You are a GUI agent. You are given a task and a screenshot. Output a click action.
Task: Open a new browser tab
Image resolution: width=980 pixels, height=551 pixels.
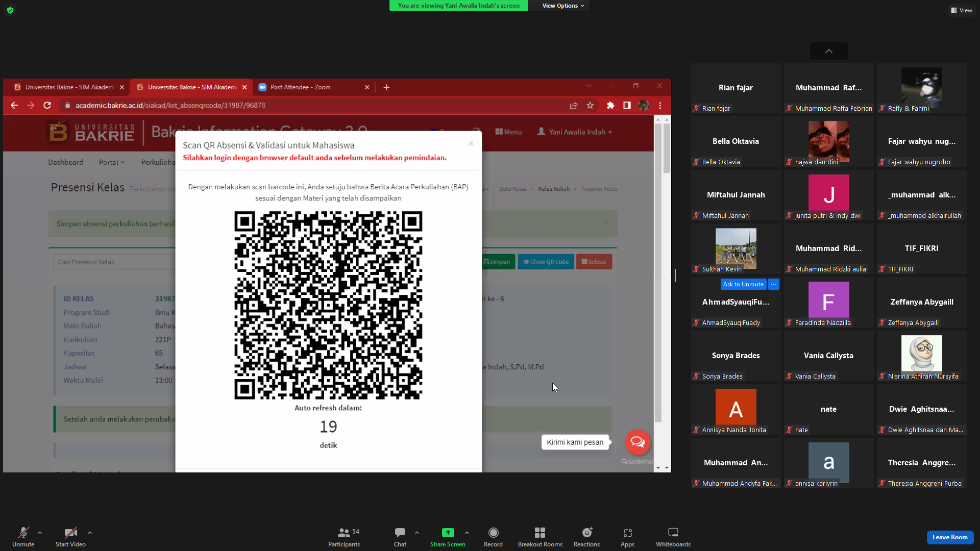[x=386, y=87]
